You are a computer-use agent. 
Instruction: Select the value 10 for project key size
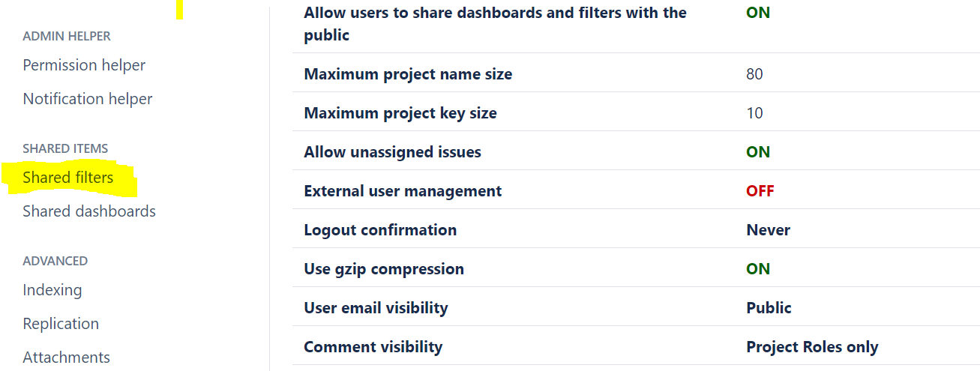click(755, 113)
